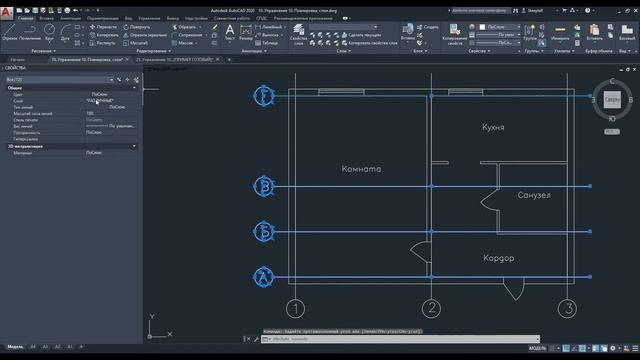Screen dimensions: 640x360
Task: Select the Текст (Text) annotation tool
Action: [x=230, y=32]
